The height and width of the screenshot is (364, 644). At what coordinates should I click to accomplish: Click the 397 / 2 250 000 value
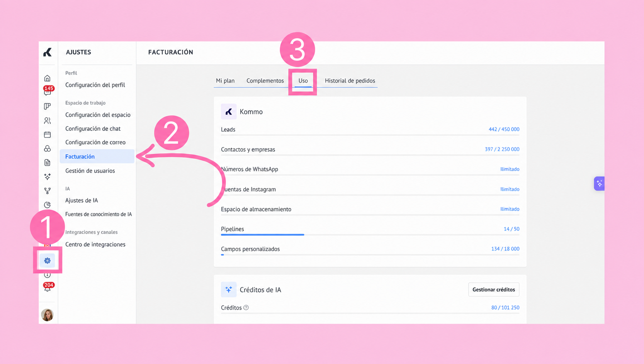pyautogui.click(x=502, y=149)
